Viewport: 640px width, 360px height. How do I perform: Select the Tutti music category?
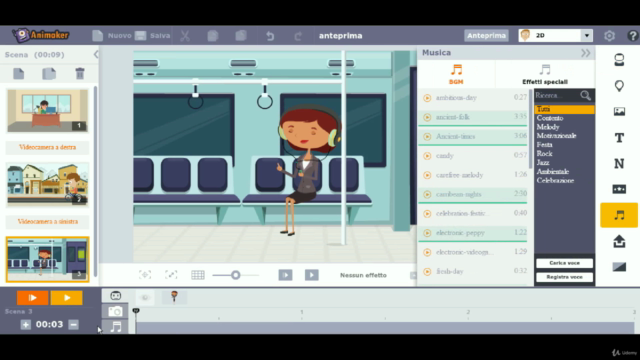click(x=564, y=109)
